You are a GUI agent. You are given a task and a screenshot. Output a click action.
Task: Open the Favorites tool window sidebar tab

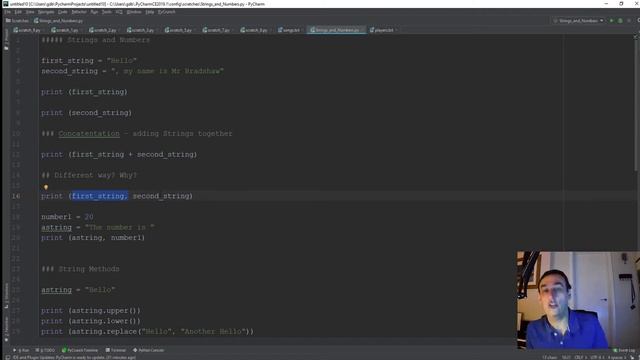click(6, 329)
